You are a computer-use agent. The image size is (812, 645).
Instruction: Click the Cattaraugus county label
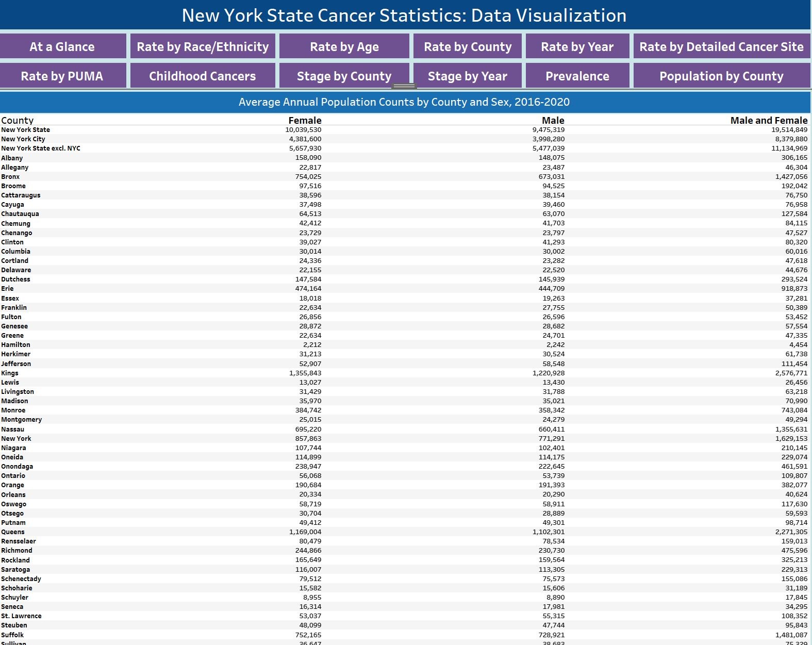21,195
